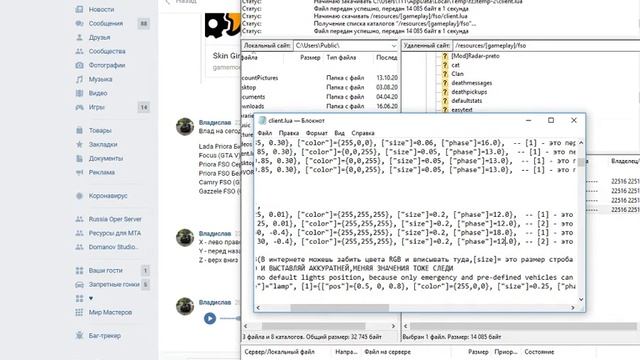Click Notepad vertical scroll down arrow
Screen dimensions: 640x360
(x=581, y=299)
